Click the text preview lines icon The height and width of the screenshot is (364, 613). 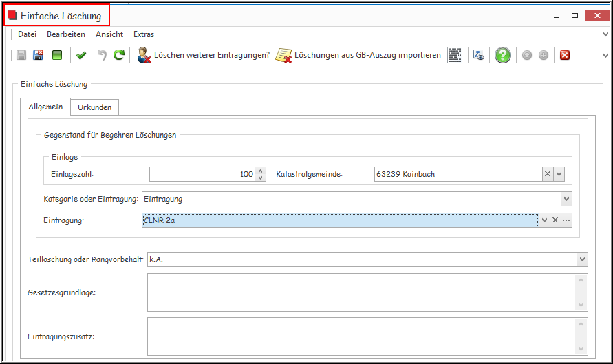(x=455, y=55)
